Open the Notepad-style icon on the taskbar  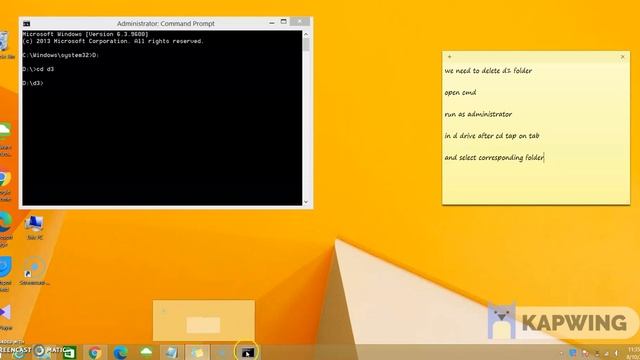171,352
